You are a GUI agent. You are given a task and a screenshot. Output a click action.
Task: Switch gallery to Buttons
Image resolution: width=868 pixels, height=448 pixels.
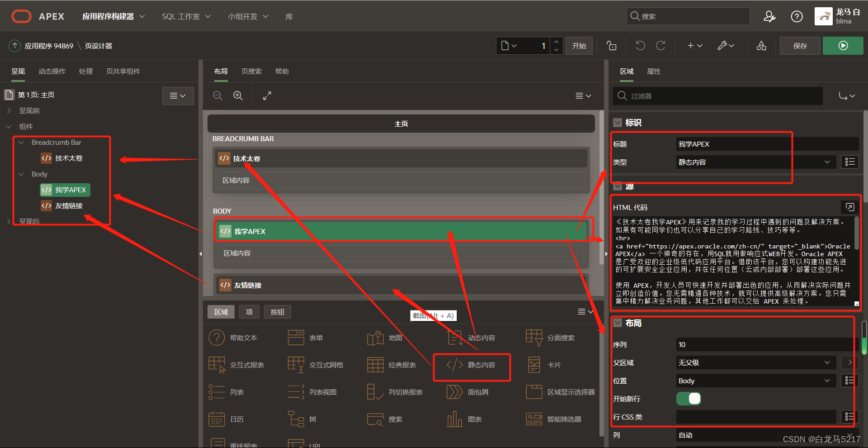click(x=277, y=312)
